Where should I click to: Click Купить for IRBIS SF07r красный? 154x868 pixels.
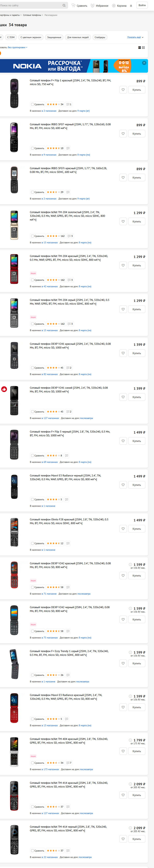click(x=136, y=177)
